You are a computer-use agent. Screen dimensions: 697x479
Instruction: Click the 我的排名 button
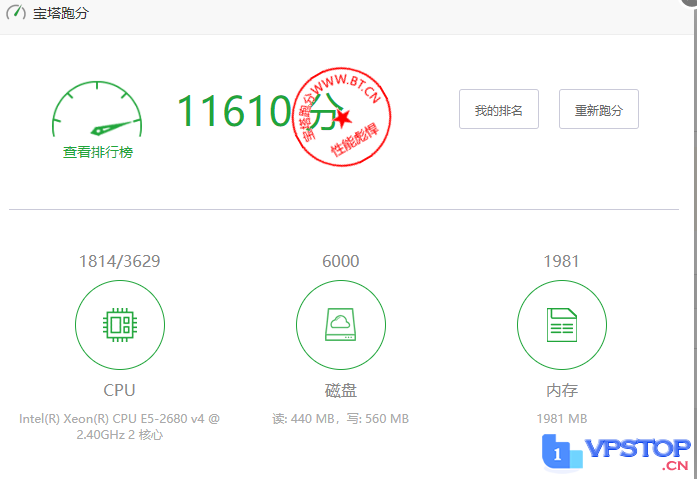[499, 109]
